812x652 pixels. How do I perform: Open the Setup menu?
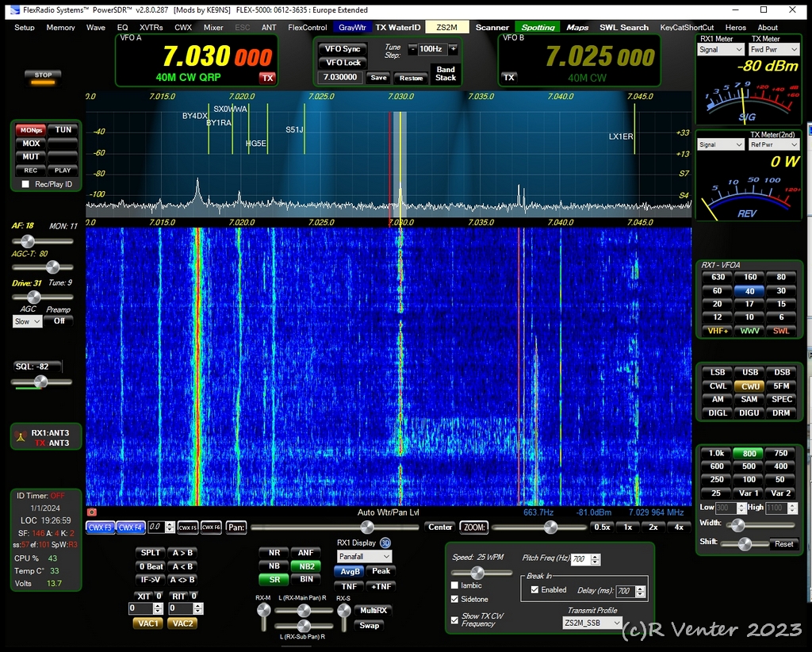25,28
